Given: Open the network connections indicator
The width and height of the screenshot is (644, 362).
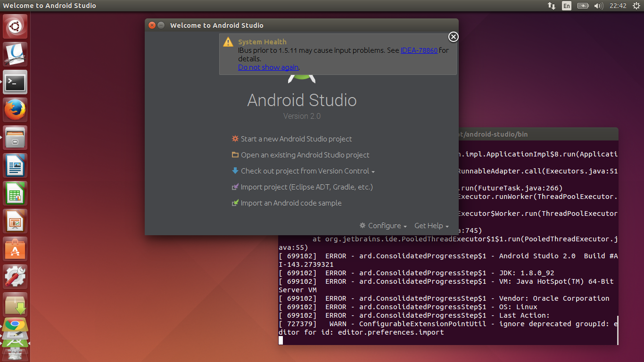Looking at the screenshot, I should (x=551, y=6).
